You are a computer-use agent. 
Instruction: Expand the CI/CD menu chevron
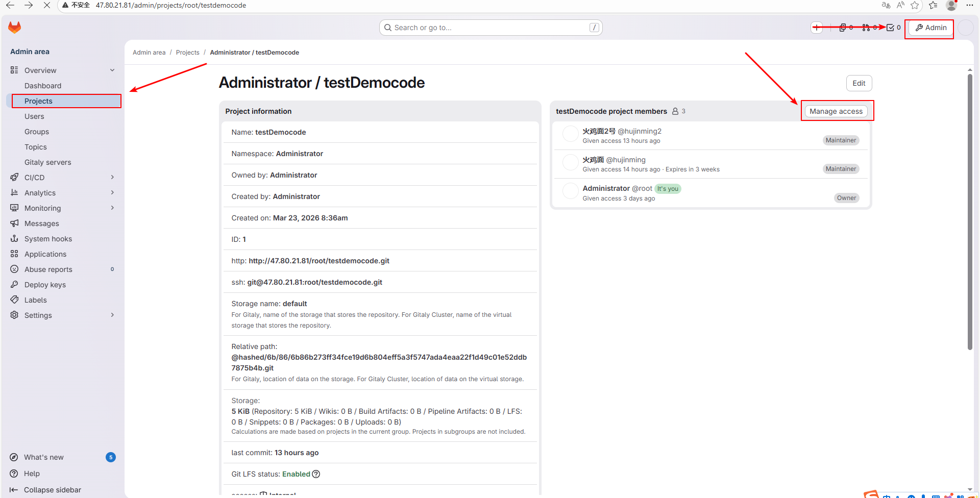[x=112, y=177]
